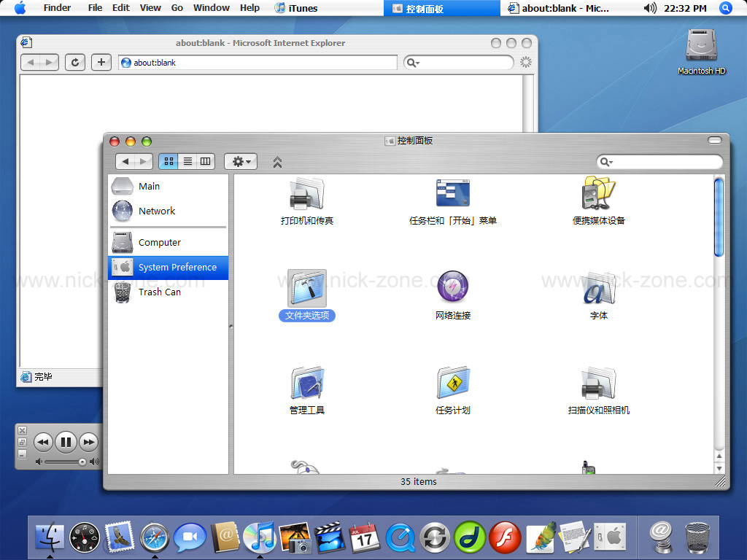Launch Finder from the dock
The width and height of the screenshot is (747, 560).
50,537
